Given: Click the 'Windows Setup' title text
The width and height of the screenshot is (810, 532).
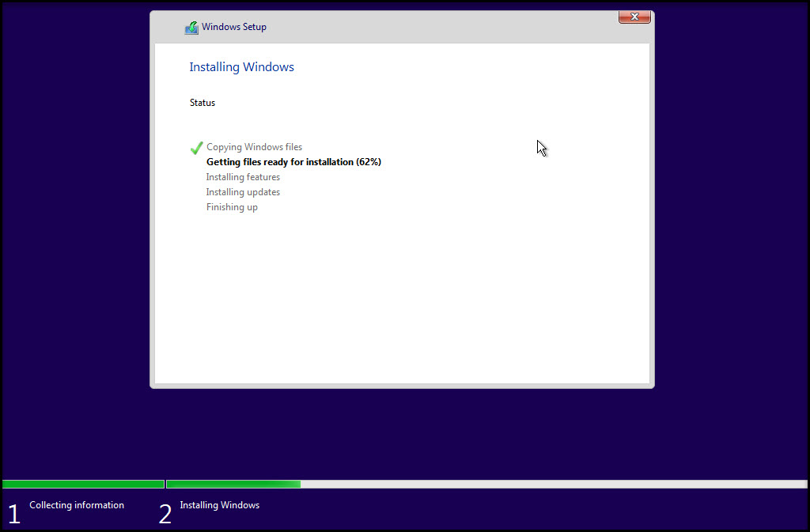Looking at the screenshot, I should pyautogui.click(x=234, y=27).
